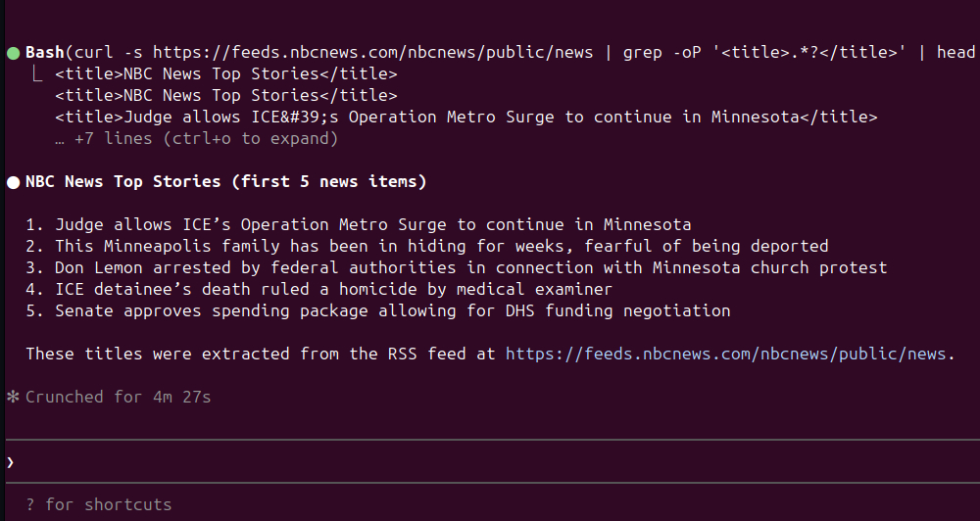Click 'Crunched for 4m 27s' status text
The height and width of the screenshot is (521, 980).
(x=118, y=397)
